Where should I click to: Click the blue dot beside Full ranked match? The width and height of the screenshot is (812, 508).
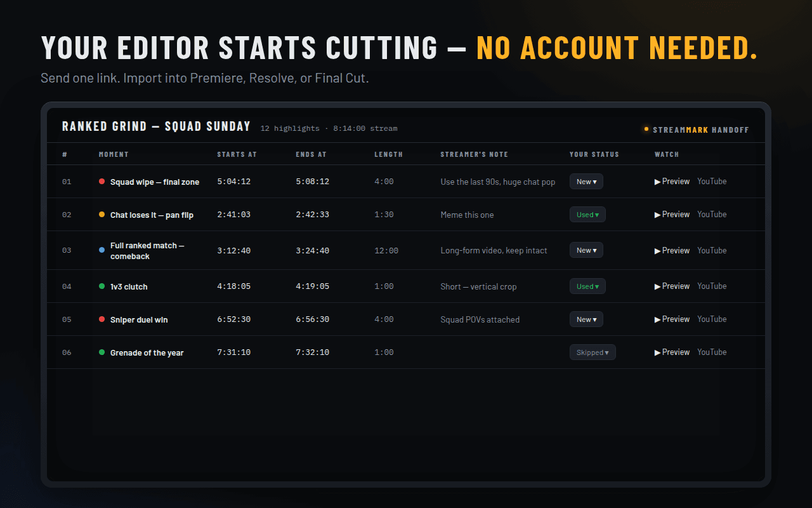(101, 250)
